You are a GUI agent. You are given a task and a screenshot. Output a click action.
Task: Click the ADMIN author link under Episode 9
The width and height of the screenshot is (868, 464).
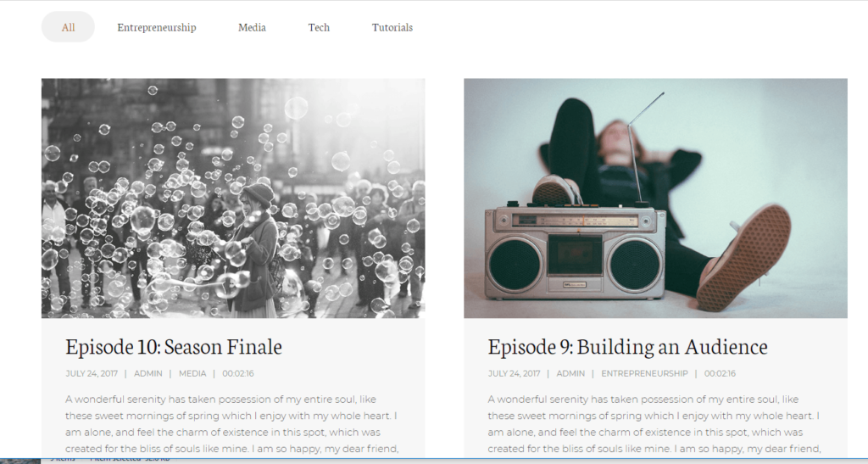point(570,373)
